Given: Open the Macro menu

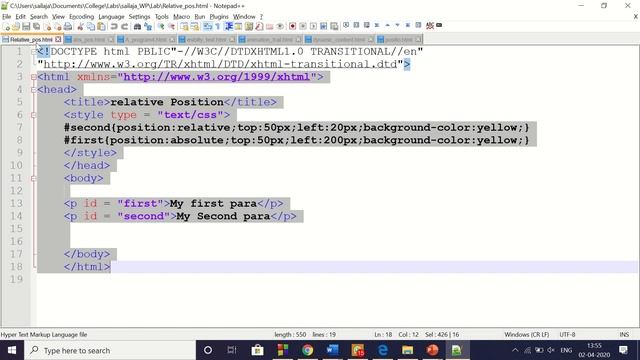Looking at the screenshot, I should click(182, 17).
